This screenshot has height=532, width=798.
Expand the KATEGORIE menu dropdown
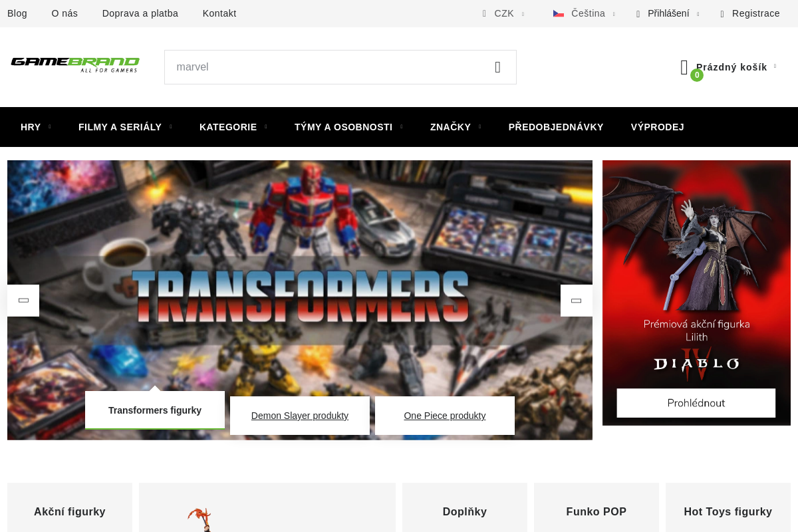click(228, 127)
